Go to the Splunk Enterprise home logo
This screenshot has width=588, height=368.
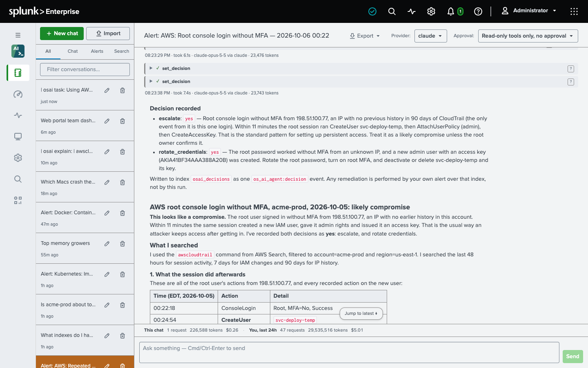44,11
